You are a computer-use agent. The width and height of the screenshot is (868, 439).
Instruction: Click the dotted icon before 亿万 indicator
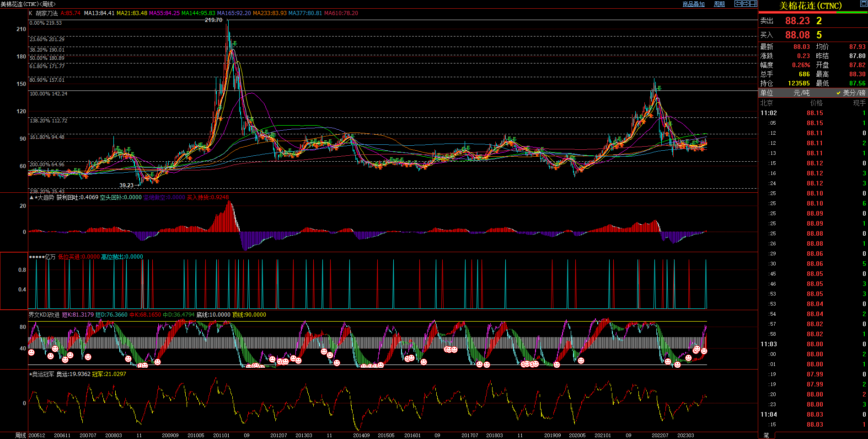click(x=37, y=257)
